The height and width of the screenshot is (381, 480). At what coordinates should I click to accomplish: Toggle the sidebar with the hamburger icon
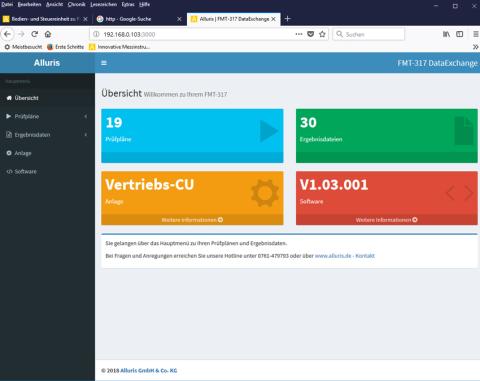pyautogui.click(x=104, y=63)
